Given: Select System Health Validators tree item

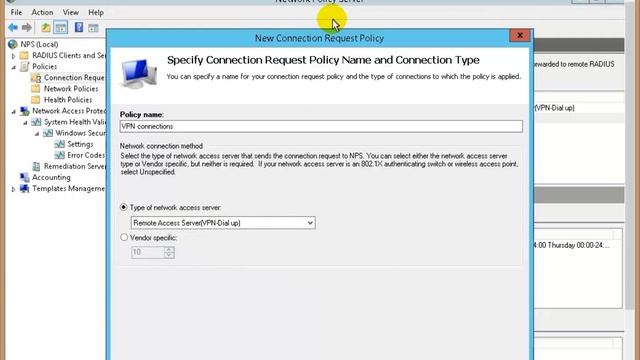Looking at the screenshot, I should coord(75,122).
